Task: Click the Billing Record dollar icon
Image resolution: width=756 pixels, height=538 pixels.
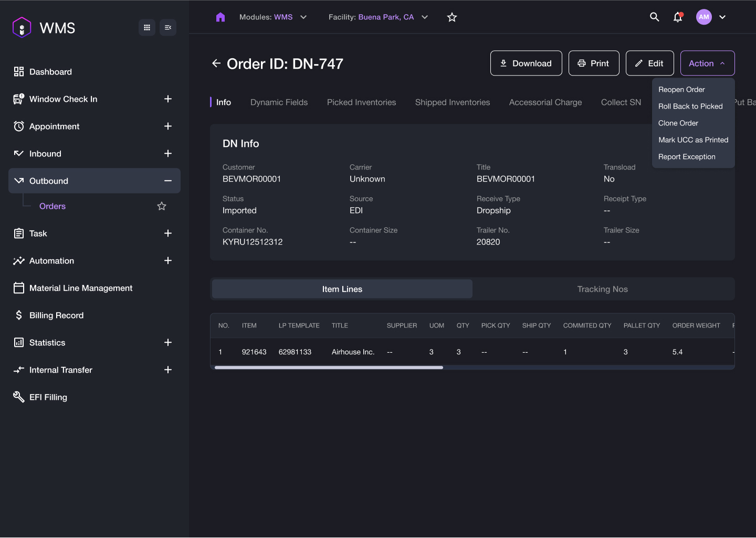Action: [x=19, y=315]
